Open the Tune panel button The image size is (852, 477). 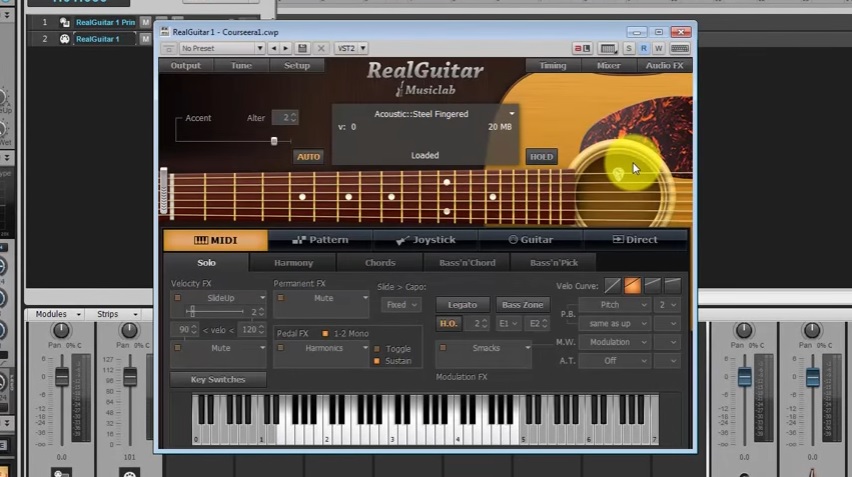(x=241, y=65)
